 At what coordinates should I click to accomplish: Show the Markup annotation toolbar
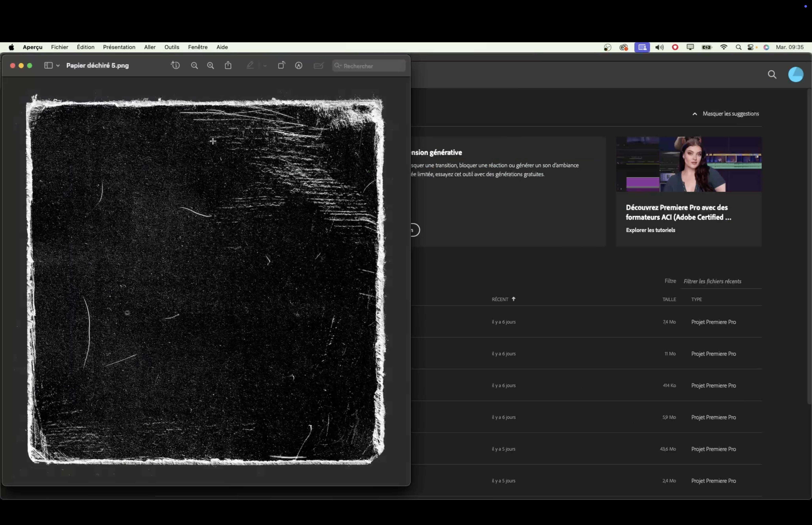point(299,66)
